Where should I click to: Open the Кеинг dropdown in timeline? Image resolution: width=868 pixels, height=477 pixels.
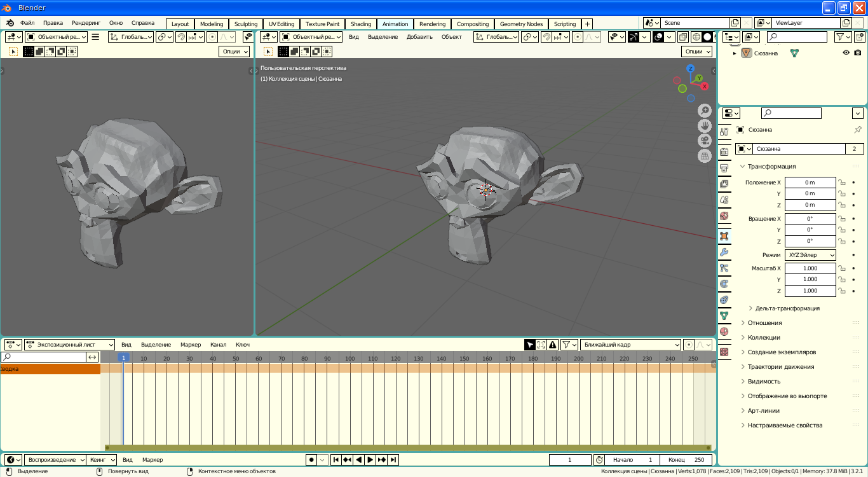click(102, 460)
